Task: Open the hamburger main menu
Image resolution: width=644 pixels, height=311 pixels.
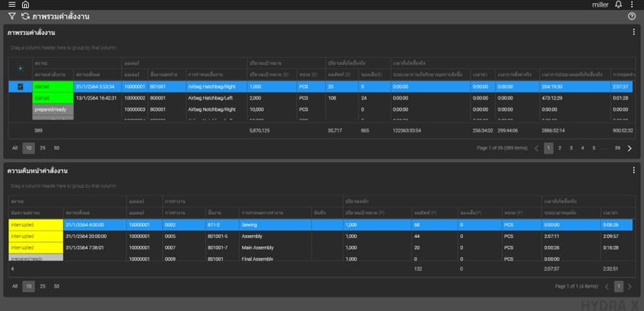Action: pyautogui.click(x=12, y=5)
